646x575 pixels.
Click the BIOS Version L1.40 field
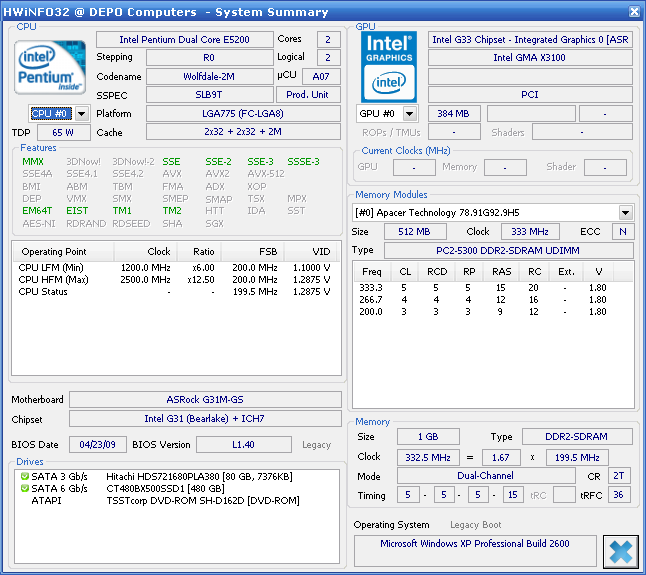[x=243, y=444]
